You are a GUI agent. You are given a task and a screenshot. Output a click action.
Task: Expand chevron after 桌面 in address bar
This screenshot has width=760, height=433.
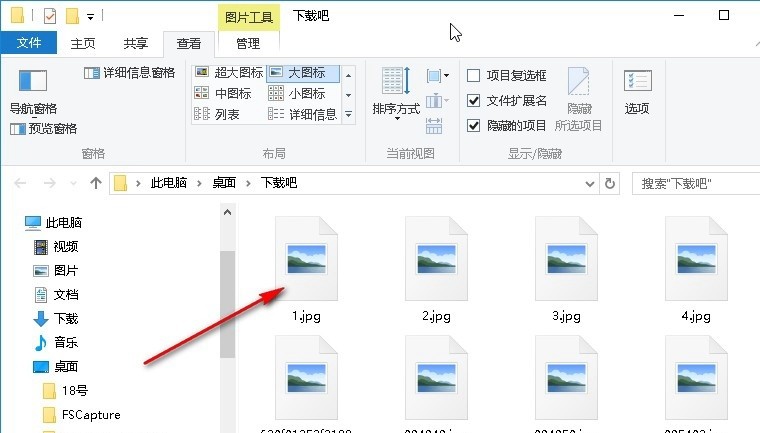(x=248, y=183)
